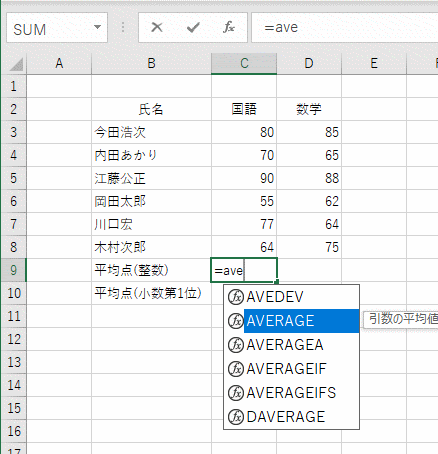The width and height of the screenshot is (438, 454).
Task: Choose AVERAGEIF from the autocomplete list
Action: click(291, 369)
